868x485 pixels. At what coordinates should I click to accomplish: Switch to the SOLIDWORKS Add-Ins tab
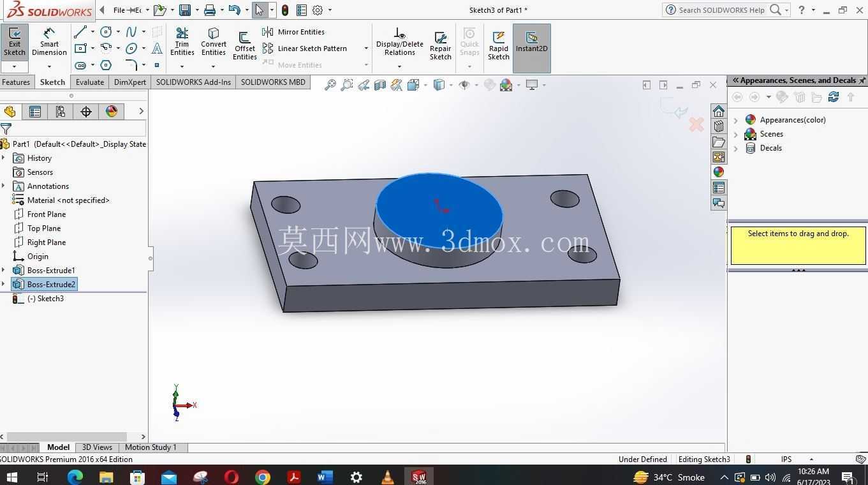pos(193,82)
